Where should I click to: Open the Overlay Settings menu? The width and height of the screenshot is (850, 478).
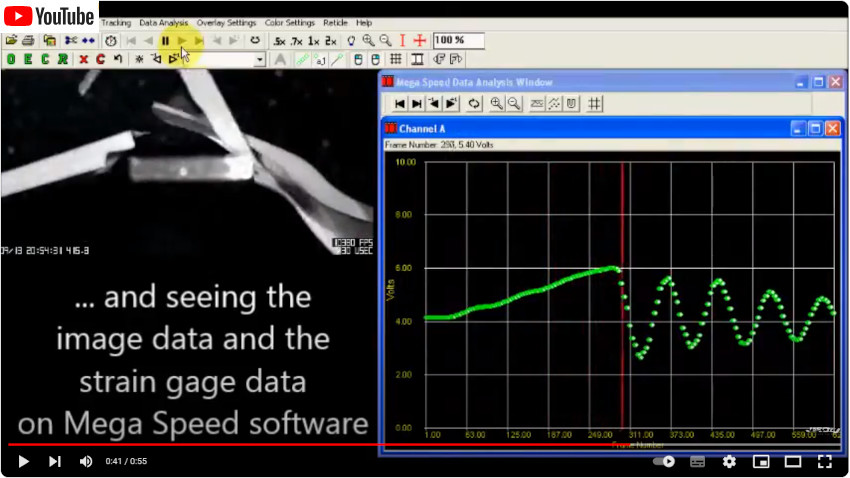[x=226, y=23]
